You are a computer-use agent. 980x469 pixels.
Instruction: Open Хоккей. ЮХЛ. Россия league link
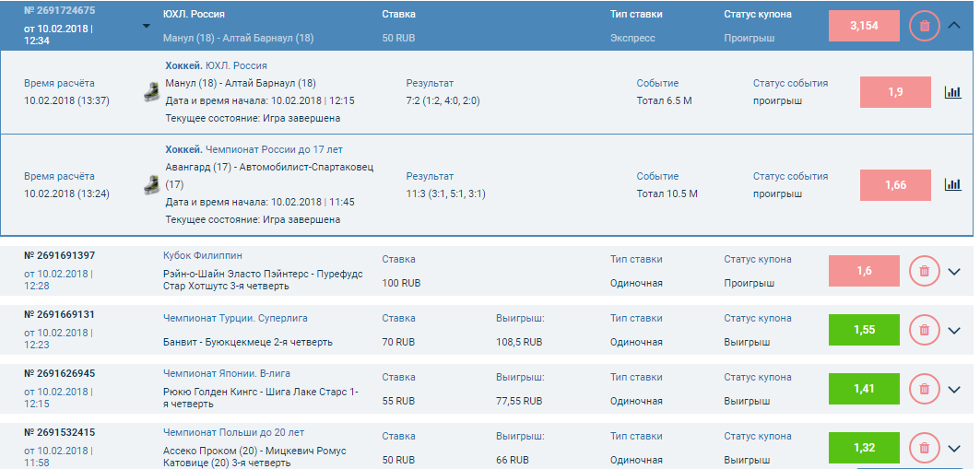[216, 65]
